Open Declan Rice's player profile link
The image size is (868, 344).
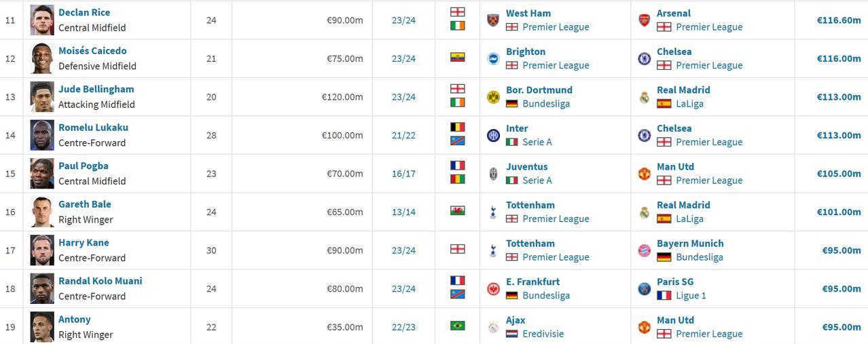[84, 12]
